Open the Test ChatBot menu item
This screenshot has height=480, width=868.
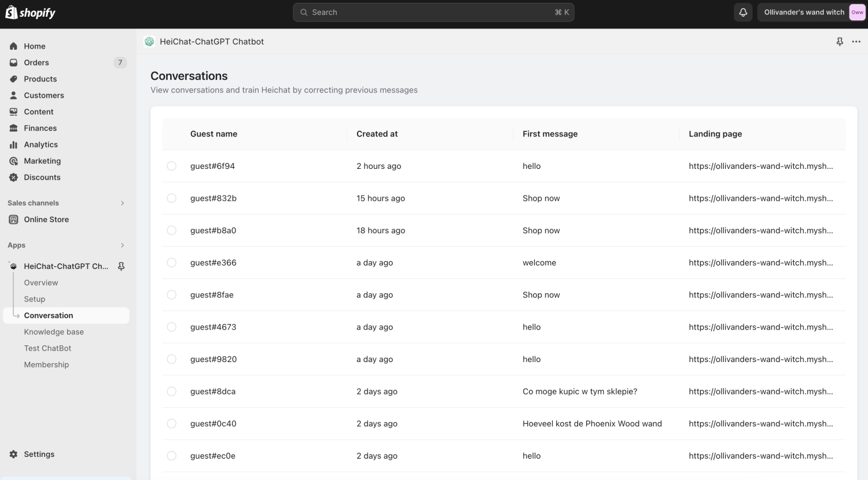click(47, 348)
